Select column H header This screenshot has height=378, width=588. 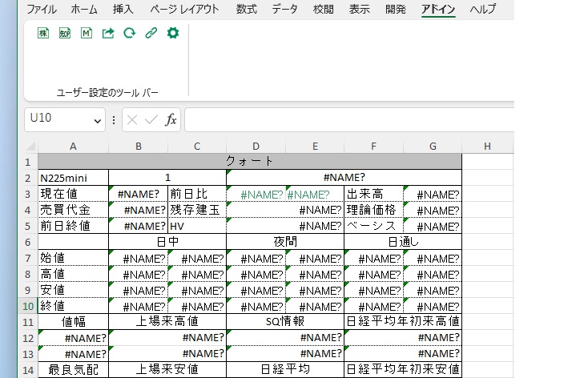pyautogui.click(x=487, y=146)
